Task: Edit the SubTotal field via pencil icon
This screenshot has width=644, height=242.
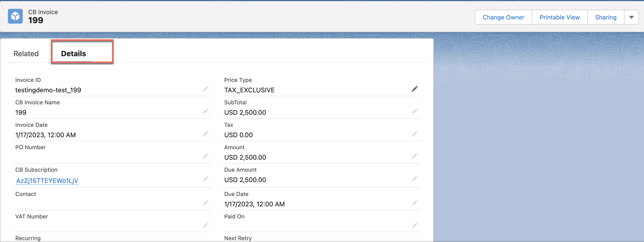Action: tap(414, 112)
